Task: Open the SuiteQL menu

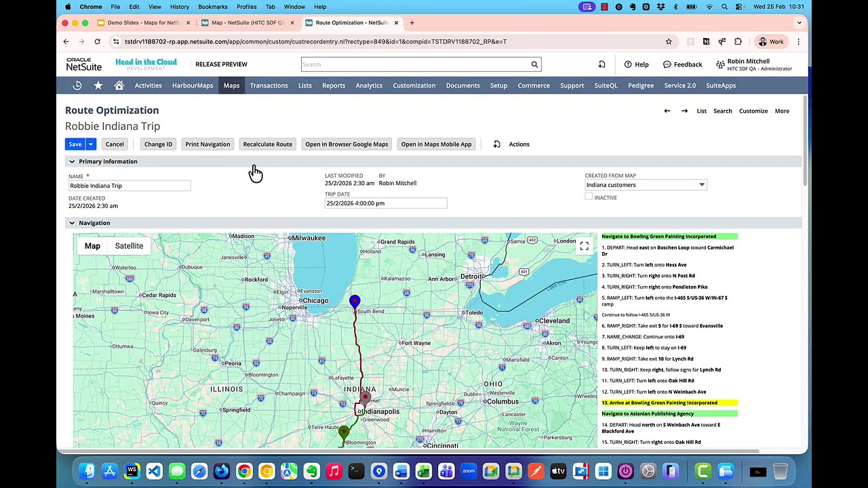Action: pos(606,85)
